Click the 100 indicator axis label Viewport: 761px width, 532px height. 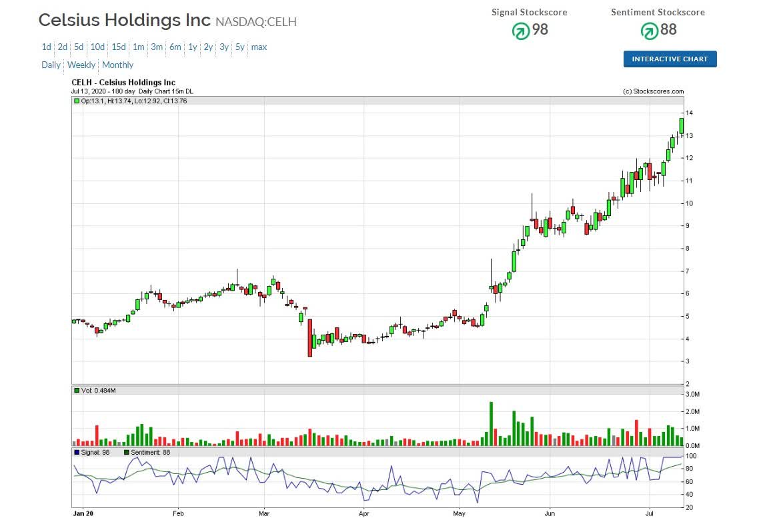(691, 457)
